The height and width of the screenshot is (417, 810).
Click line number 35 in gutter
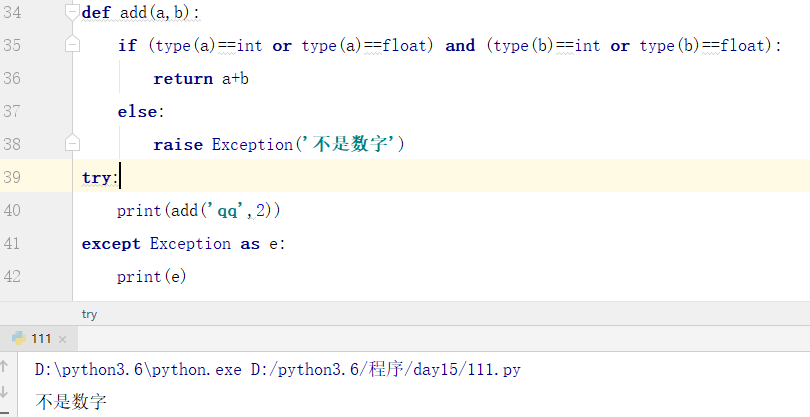pos(12,45)
